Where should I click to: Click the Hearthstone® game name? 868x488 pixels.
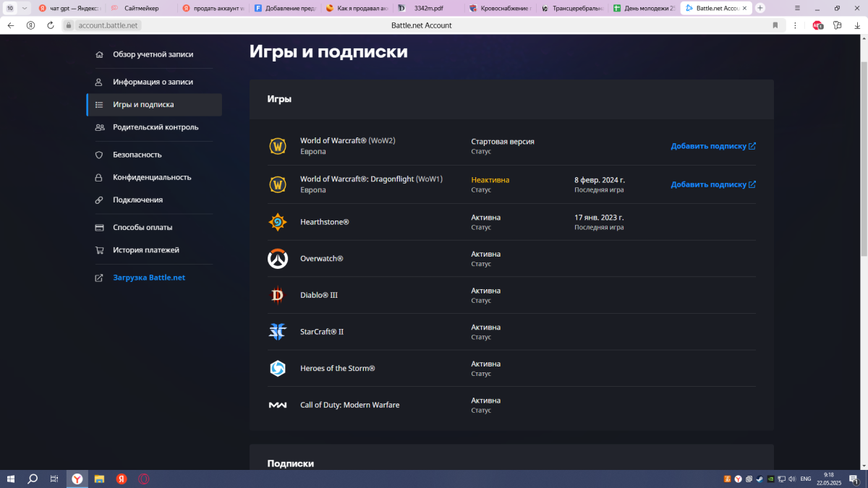point(325,222)
